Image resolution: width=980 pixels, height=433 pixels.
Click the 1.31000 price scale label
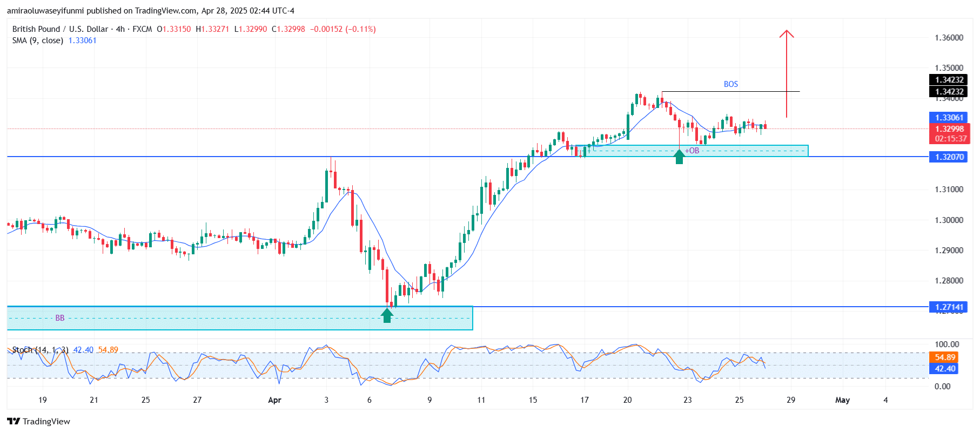(949, 190)
